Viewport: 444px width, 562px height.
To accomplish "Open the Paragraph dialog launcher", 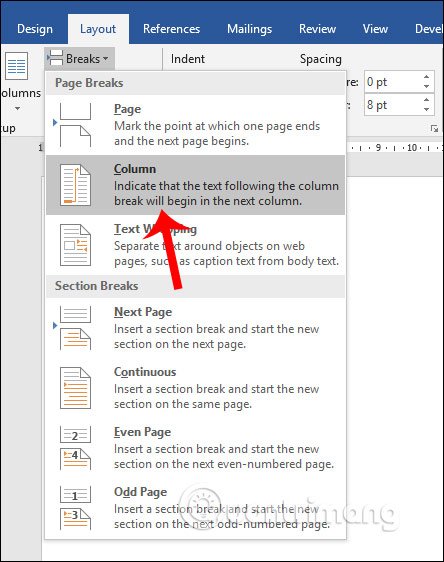I will click(x=434, y=128).
